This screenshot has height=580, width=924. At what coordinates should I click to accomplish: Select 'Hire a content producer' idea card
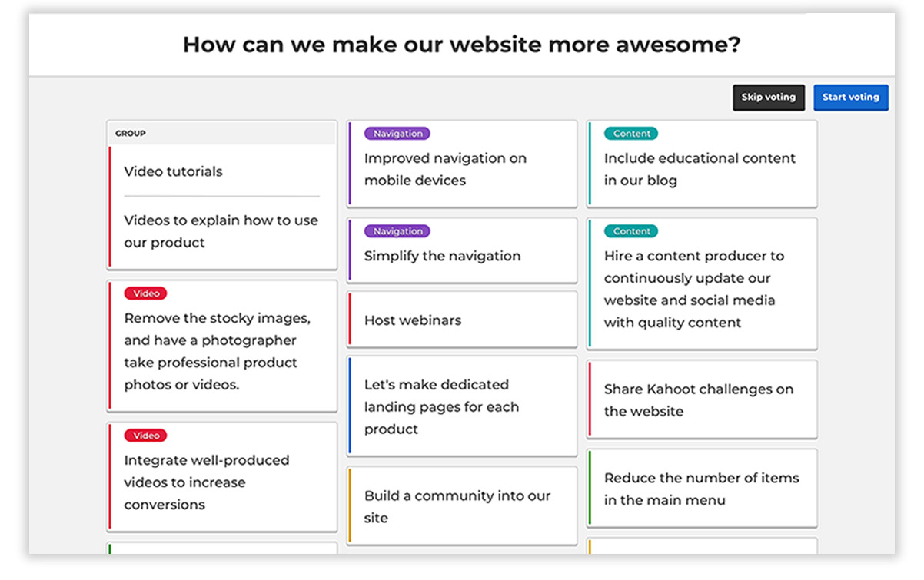[x=700, y=289]
